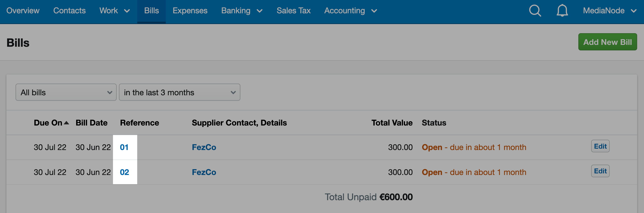
Task: Open the All bills filter dropdown
Action: tap(66, 92)
